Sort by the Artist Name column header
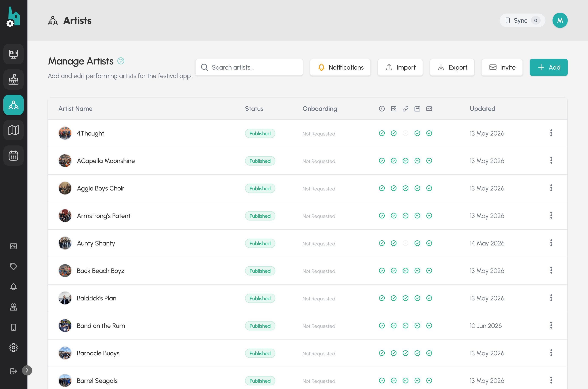This screenshot has width=588, height=389. click(75, 109)
